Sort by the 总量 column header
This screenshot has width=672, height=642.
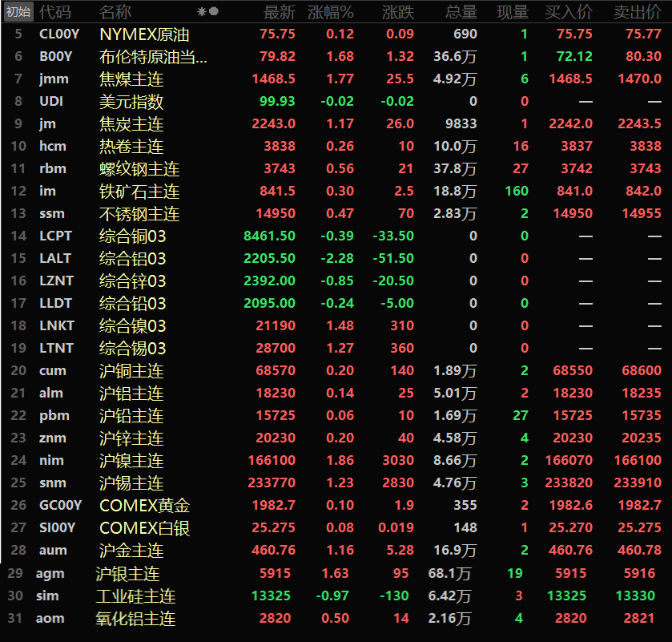461,12
